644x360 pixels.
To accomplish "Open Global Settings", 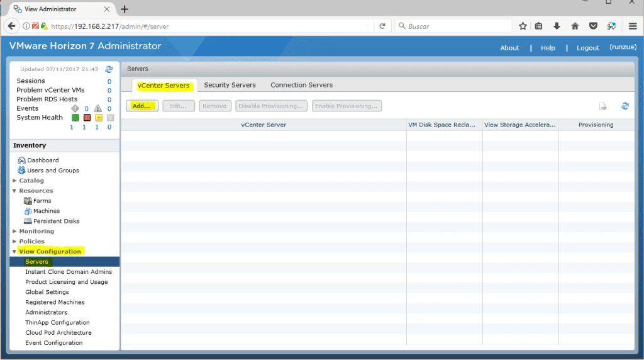I will [47, 292].
